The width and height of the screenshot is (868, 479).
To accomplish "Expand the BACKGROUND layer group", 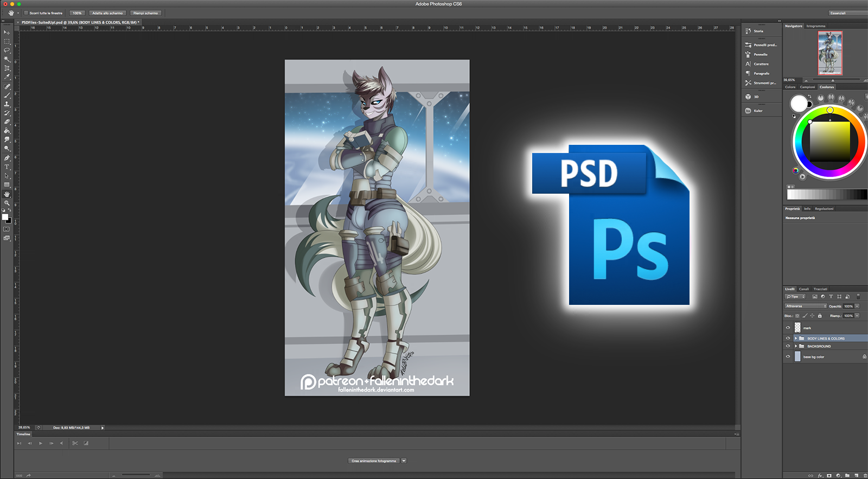I will pos(796,346).
